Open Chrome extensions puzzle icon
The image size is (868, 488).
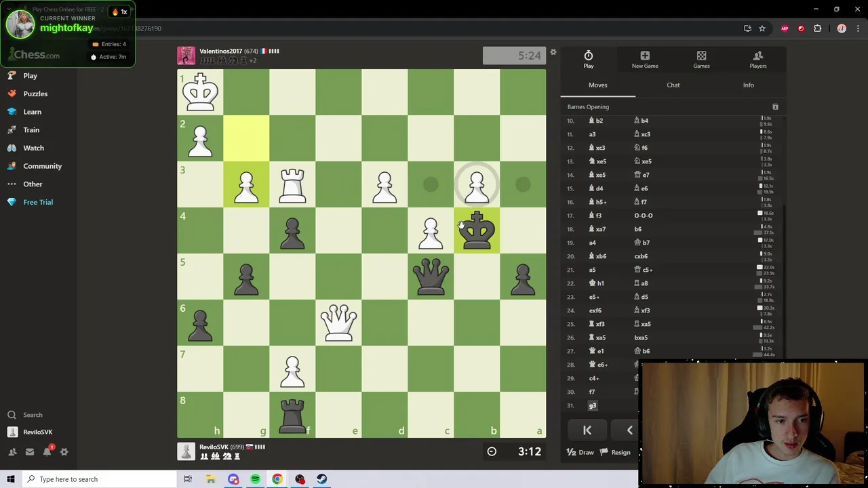[x=817, y=28]
